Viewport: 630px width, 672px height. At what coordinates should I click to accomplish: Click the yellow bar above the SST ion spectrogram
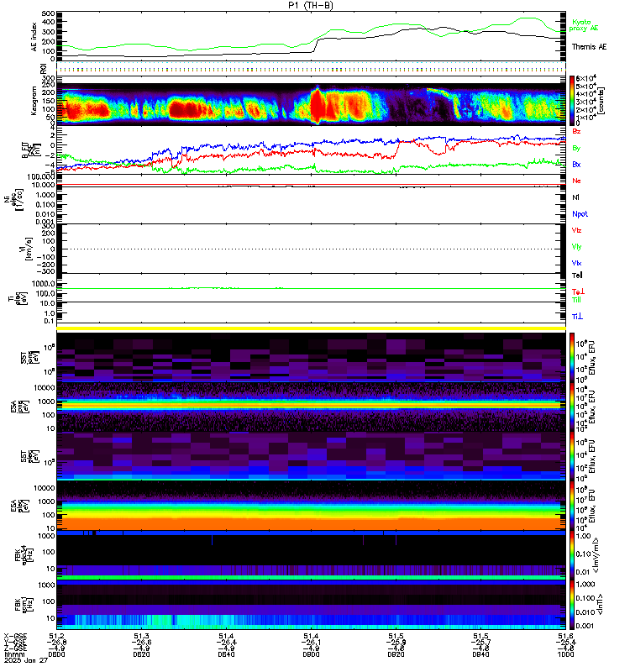[x=311, y=328]
